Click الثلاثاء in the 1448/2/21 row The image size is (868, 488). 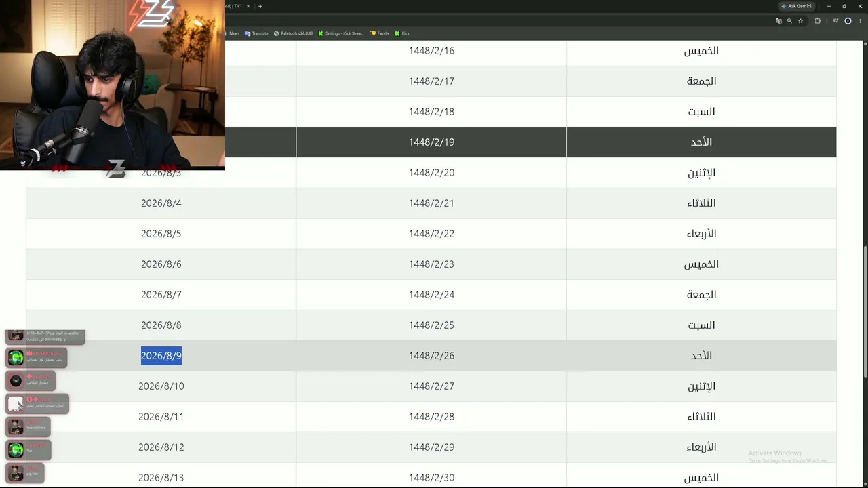coord(701,203)
